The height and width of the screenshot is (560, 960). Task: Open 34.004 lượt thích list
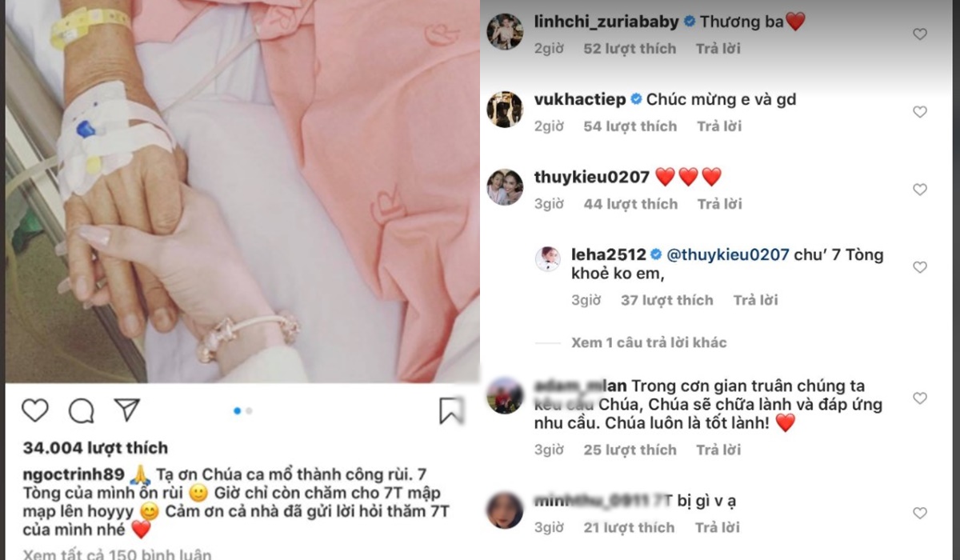(94, 448)
